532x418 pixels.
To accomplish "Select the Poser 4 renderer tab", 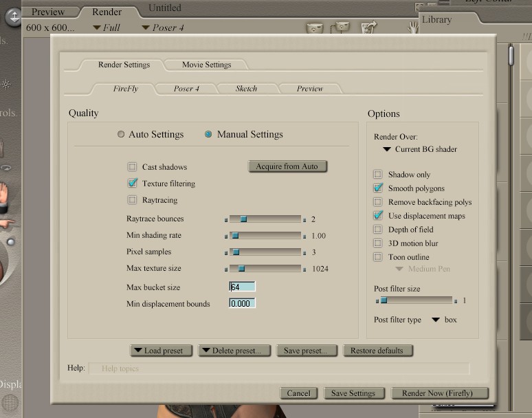I will (186, 89).
